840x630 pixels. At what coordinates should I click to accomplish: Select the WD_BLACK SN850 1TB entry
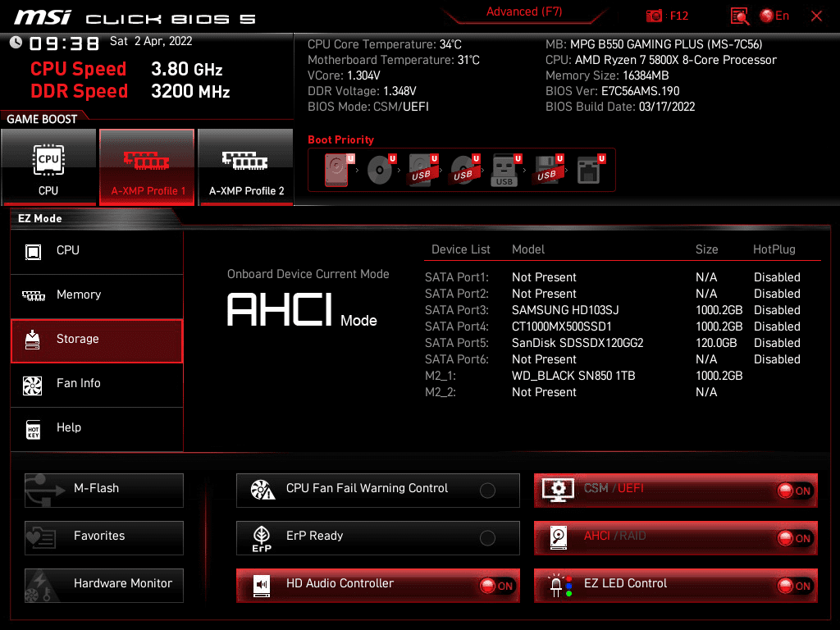[x=573, y=376]
